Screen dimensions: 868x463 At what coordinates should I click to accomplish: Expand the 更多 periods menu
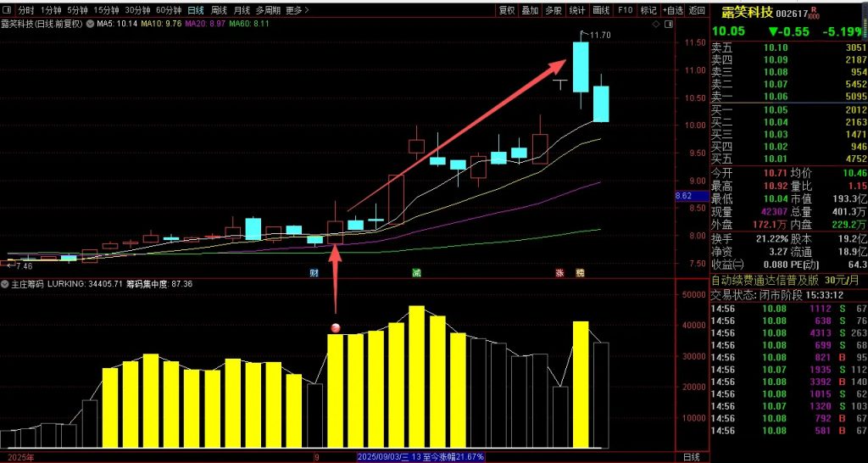[x=296, y=11]
